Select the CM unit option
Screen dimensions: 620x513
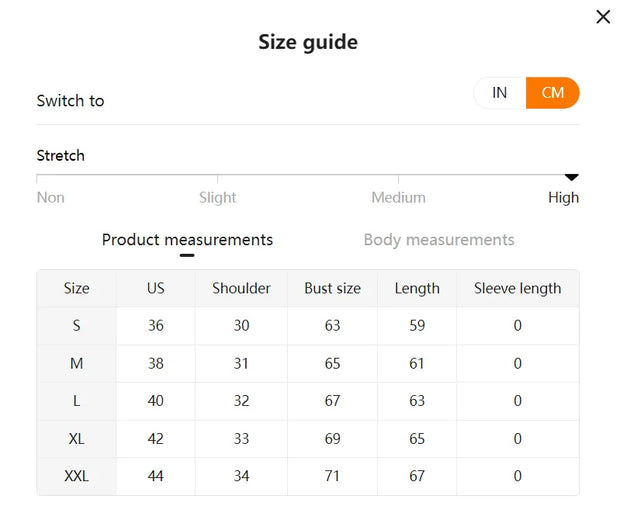click(553, 93)
